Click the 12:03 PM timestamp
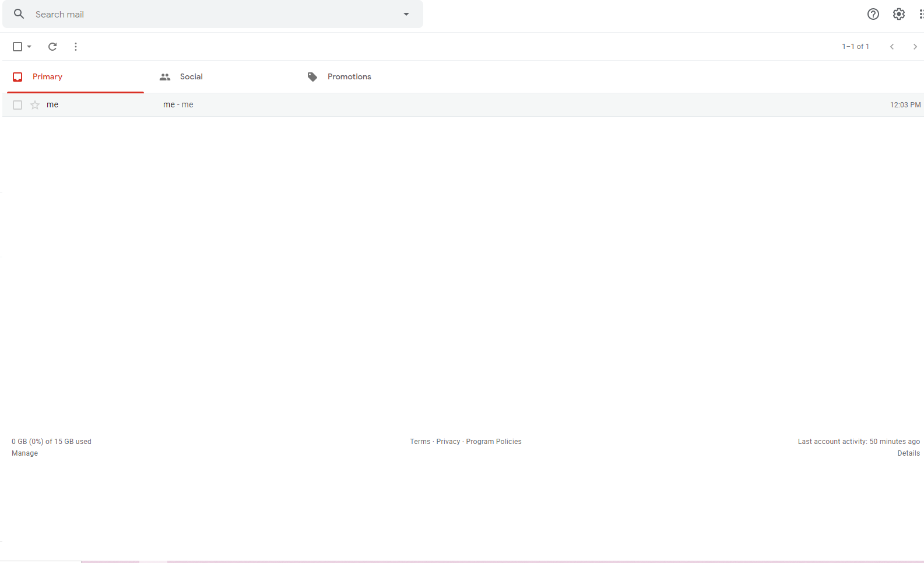Image resolution: width=924 pixels, height=563 pixels. coord(905,105)
